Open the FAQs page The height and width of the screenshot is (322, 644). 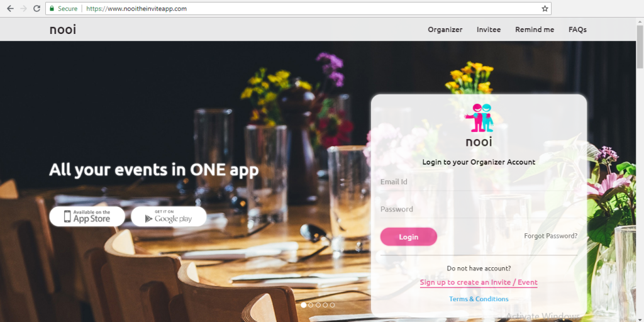(577, 30)
